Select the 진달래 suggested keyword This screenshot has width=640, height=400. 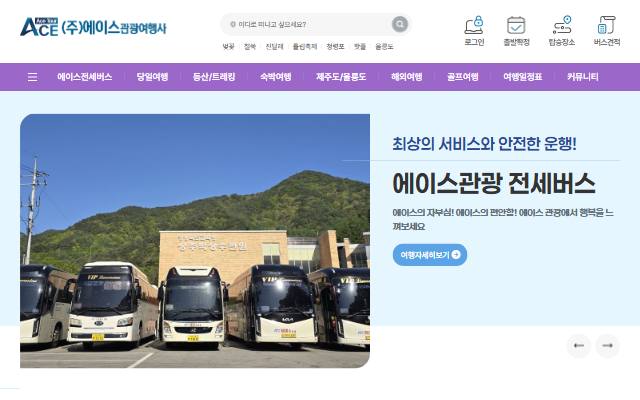pos(274,47)
